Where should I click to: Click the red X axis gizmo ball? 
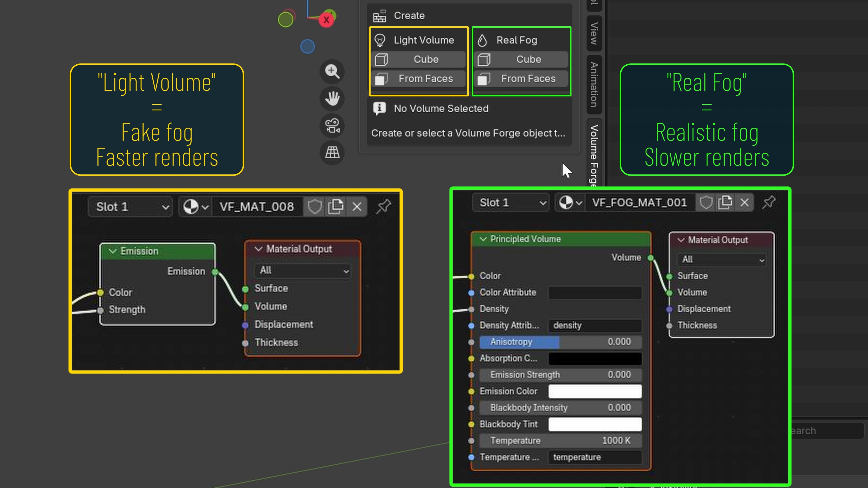(326, 20)
